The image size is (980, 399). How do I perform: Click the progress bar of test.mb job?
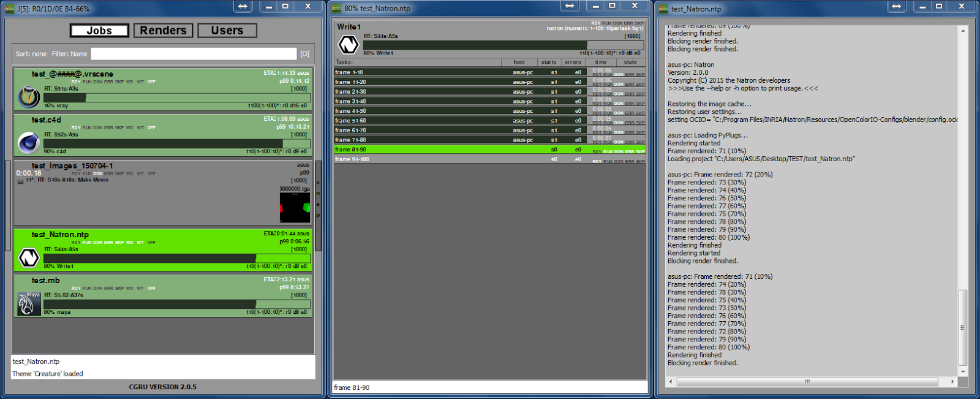tap(177, 304)
